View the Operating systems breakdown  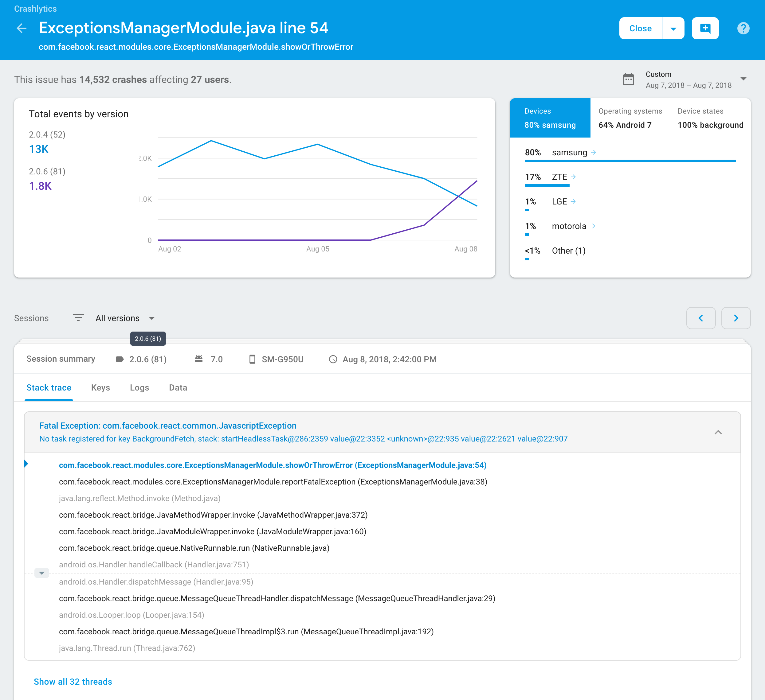click(x=630, y=118)
